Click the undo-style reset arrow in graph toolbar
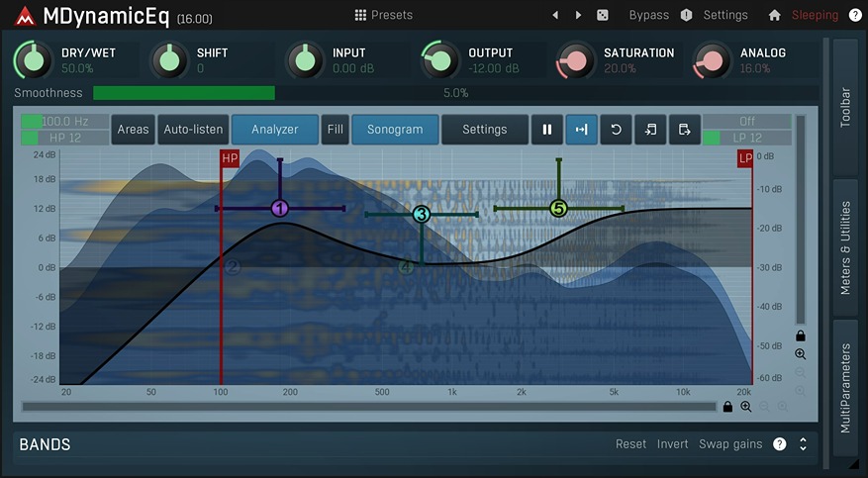This screenshot has width=868, height=478. [x=616, y=130]
